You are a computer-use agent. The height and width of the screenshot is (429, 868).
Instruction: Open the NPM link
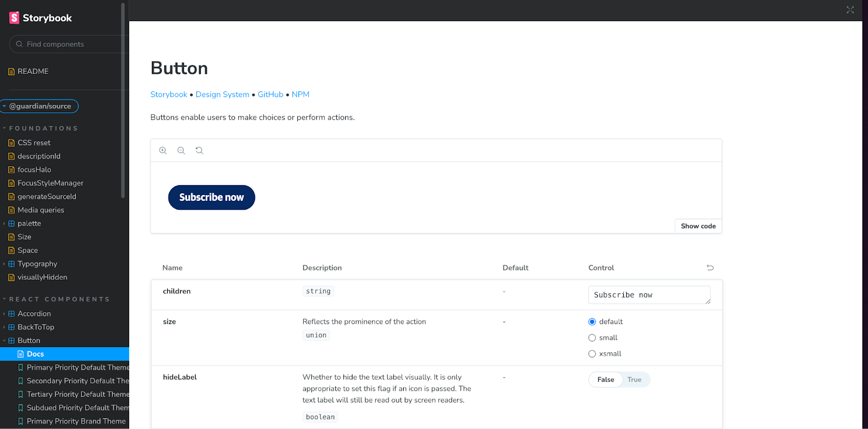pyautogui.click(x=301, y=94)
